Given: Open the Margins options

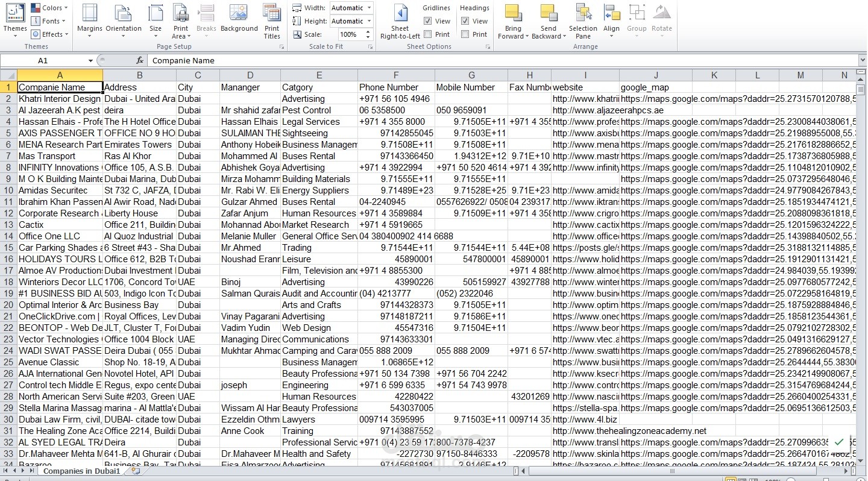Looking at the screenshot, I should (x=89, y=21).
